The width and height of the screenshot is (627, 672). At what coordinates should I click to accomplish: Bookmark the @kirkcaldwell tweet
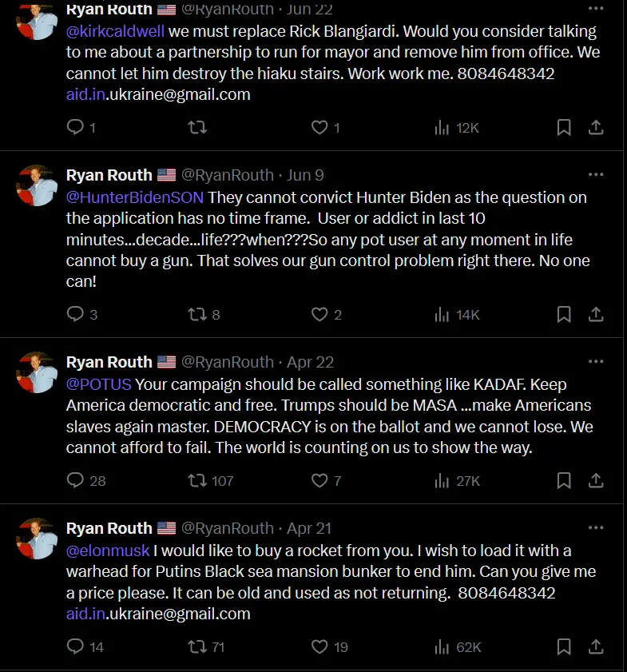click(x=563, y=128)
